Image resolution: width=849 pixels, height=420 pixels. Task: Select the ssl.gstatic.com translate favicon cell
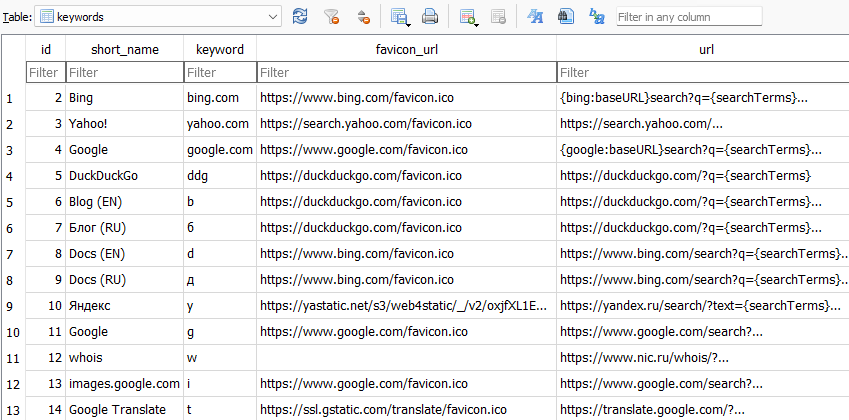(407, 410)
